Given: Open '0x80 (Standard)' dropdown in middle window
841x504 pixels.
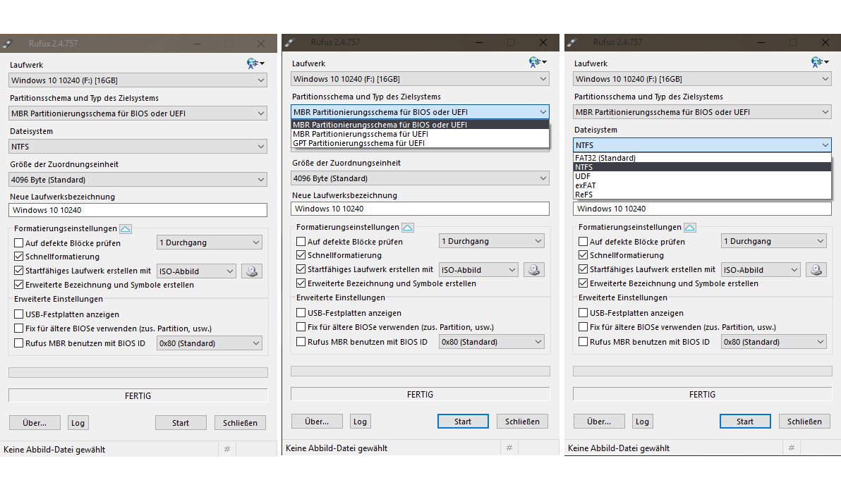Looking at the screenshot, I should 491,342.
